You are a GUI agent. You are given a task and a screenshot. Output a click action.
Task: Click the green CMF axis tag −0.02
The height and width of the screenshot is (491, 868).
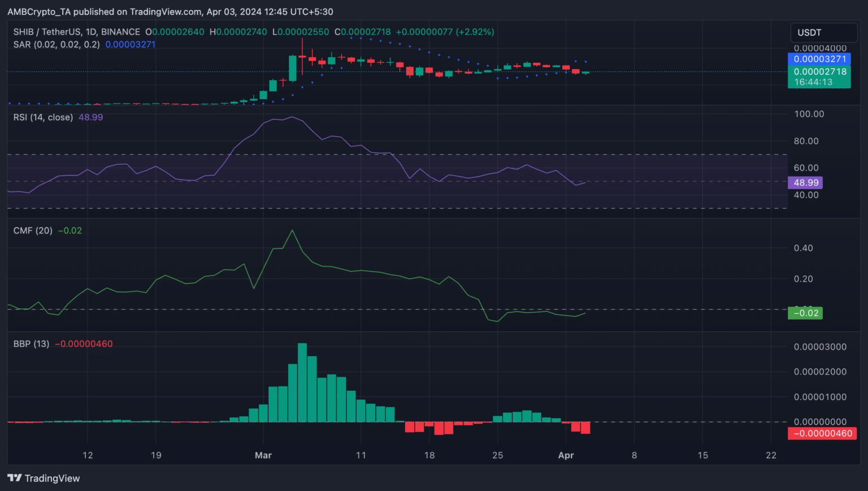click(x=805, y=313)
